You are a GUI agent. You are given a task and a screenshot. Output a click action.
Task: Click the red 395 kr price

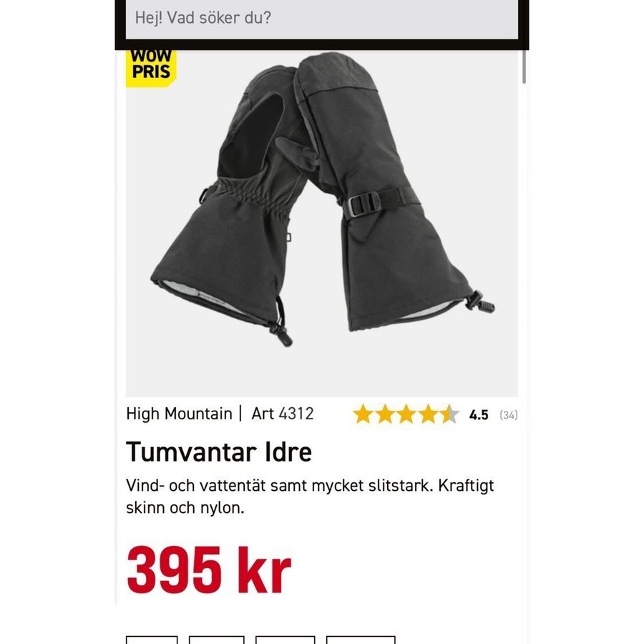pos(209,570)
